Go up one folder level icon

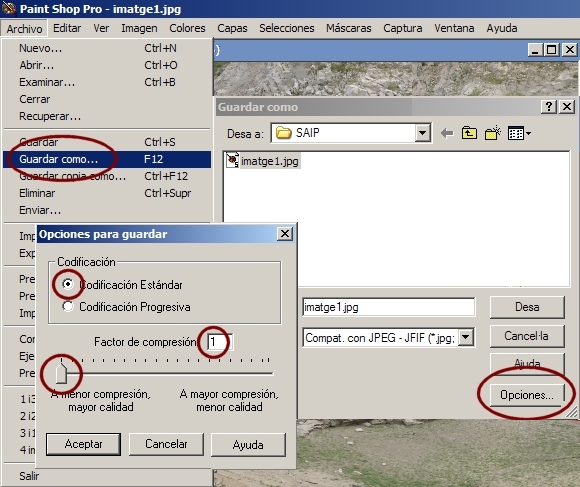coord(469,133)
